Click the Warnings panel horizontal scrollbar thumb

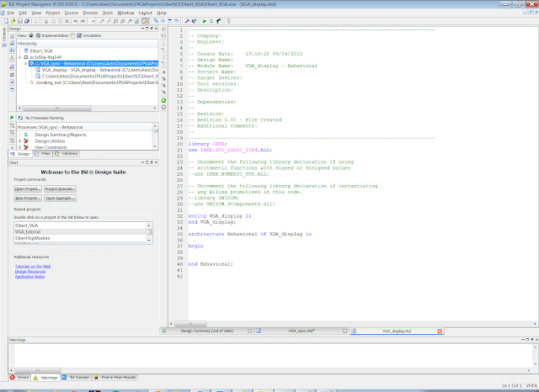click(38, 370)
